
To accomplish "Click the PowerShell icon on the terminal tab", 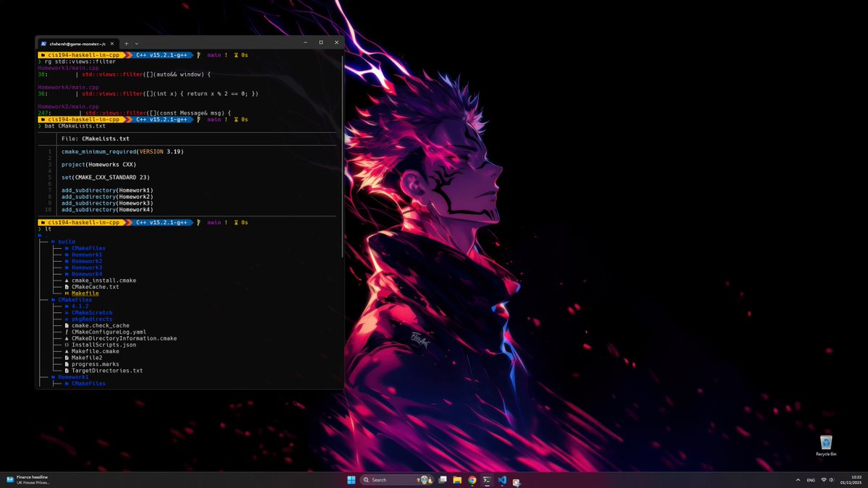I will click(x=43, y=43).
